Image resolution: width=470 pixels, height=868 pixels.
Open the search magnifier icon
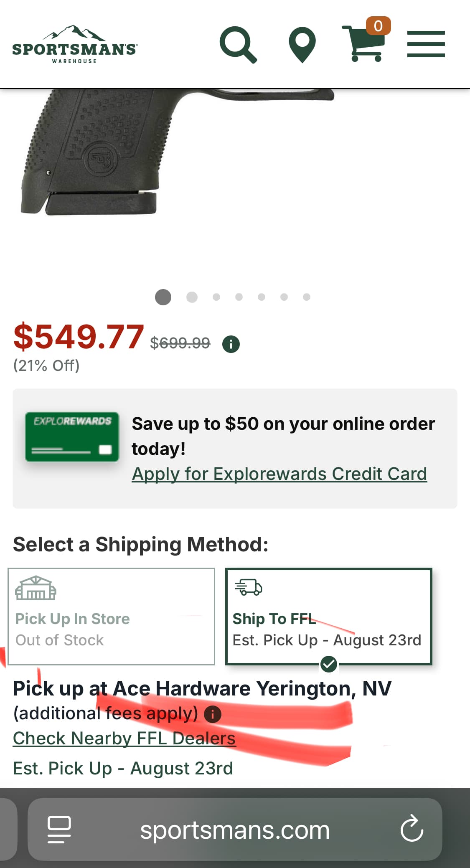point(238,45)
